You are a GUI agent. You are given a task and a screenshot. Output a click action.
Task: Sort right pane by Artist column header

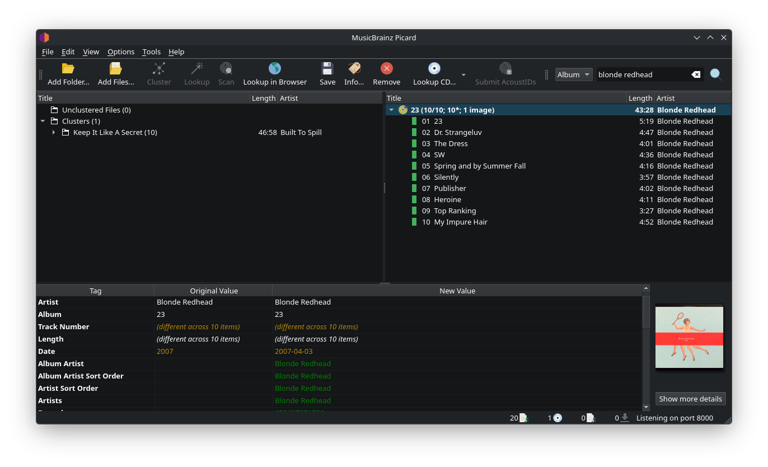point(693,98)
